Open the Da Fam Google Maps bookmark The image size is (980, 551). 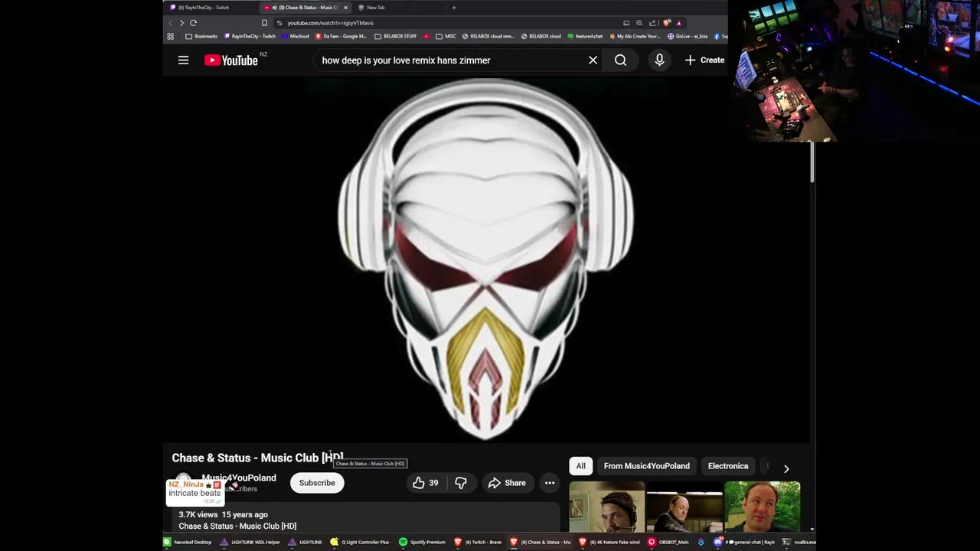coord(341,36)
